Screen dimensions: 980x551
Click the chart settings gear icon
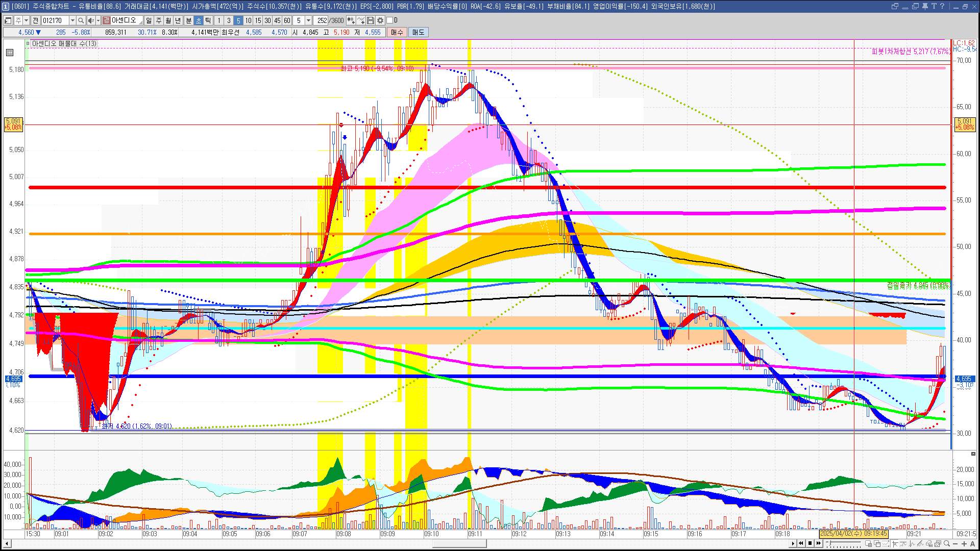pyautogui.click(x=380, y=20)
